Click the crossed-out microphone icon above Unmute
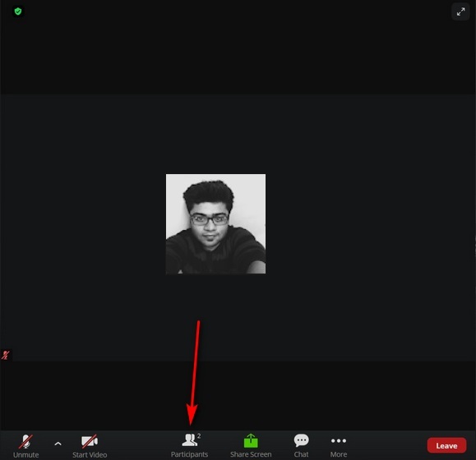This screenshot has height=460, width=476. [x=25, y=441]
